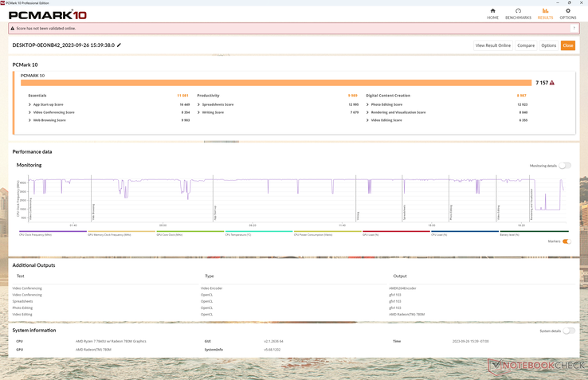The image size is (588, 380).
Task: Dismiss the validation warning banner
Action: point(574,29)
